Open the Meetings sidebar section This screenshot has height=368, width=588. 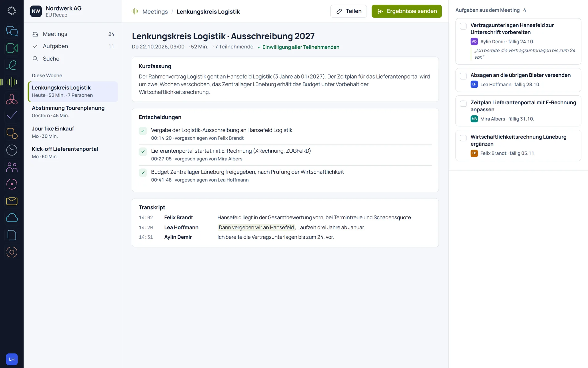[73, 34]
